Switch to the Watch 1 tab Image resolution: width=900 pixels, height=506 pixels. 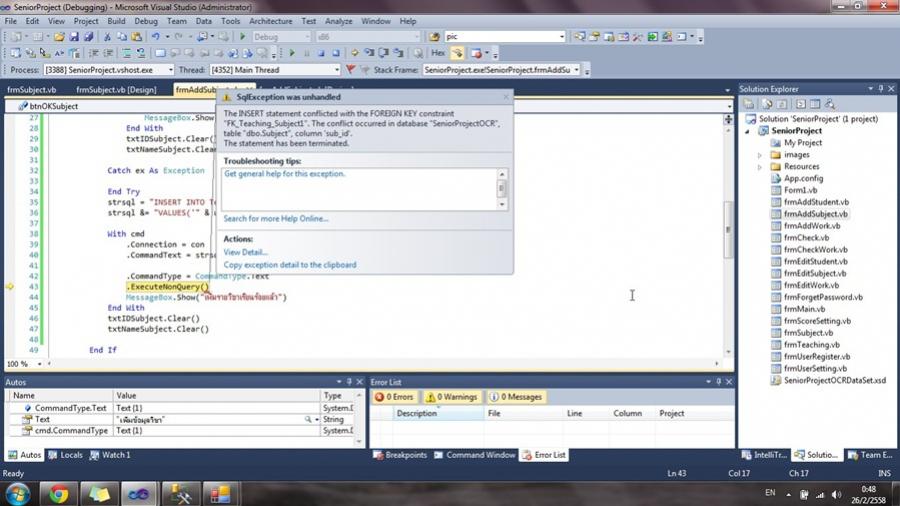[x=110, y=455]
